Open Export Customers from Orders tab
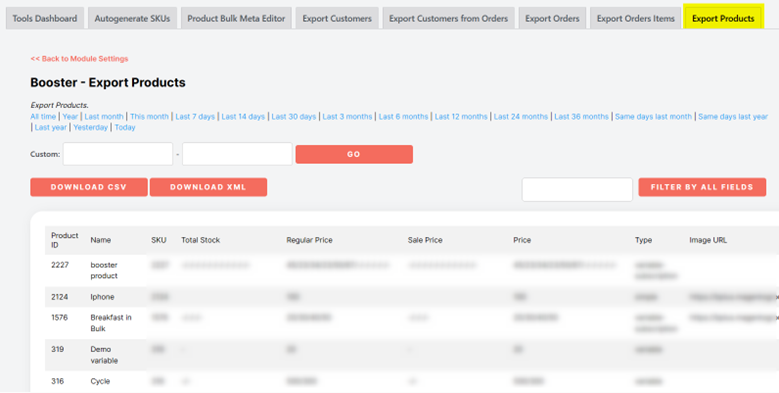Screen dimensions: 779x393 (x=449, y=18)
